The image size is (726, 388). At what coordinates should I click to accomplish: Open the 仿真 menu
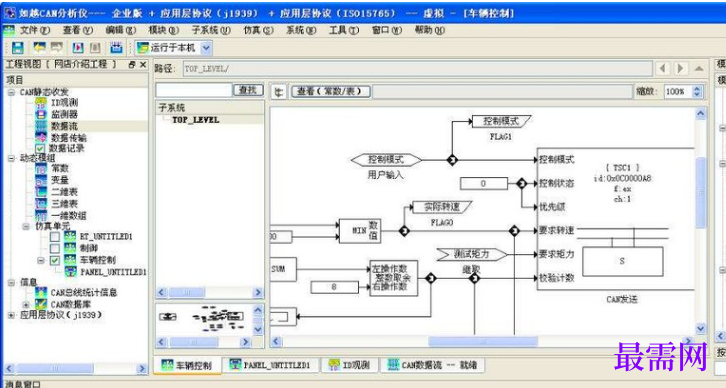tap(258, 30)
